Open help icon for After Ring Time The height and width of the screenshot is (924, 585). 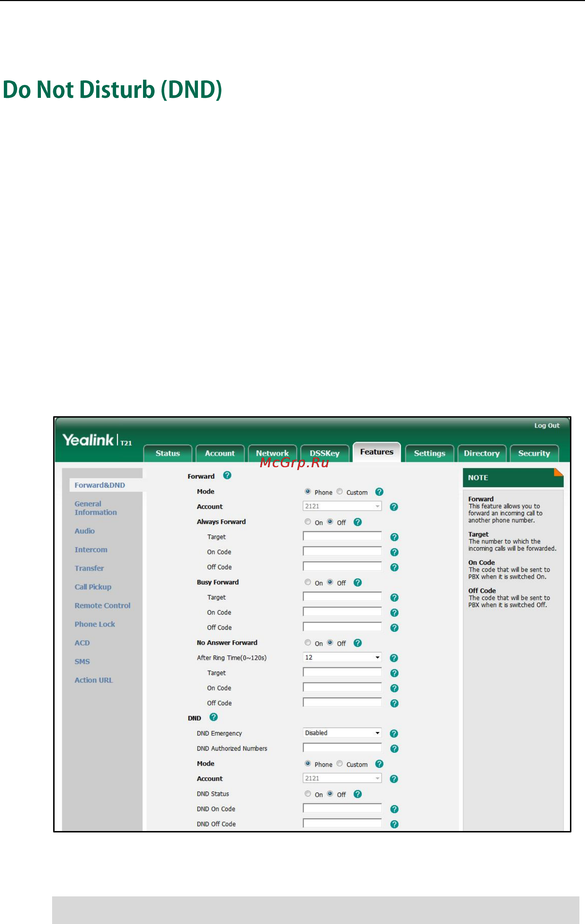pos(393,658)
